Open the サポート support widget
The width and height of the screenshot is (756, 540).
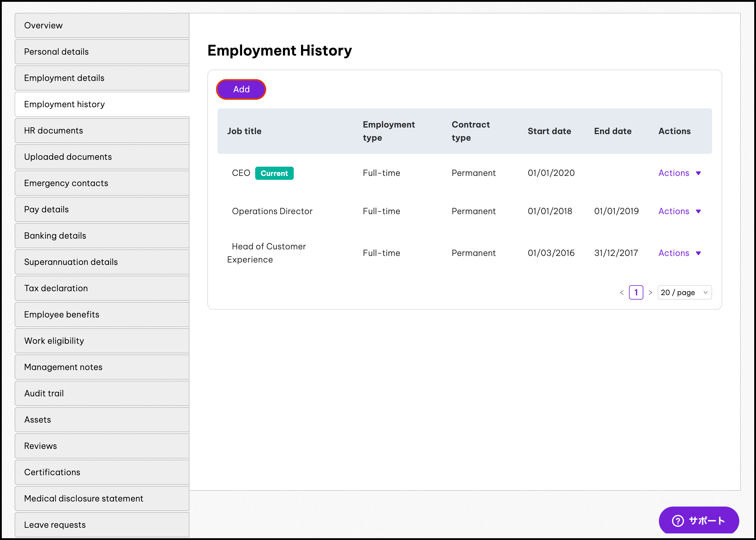[699, 520]
